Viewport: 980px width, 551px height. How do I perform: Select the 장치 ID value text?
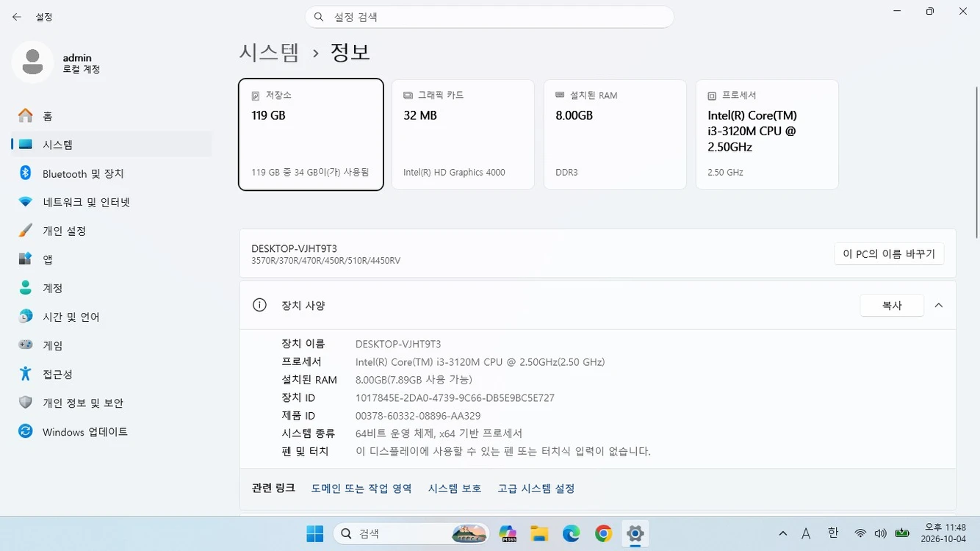(455, 398)
